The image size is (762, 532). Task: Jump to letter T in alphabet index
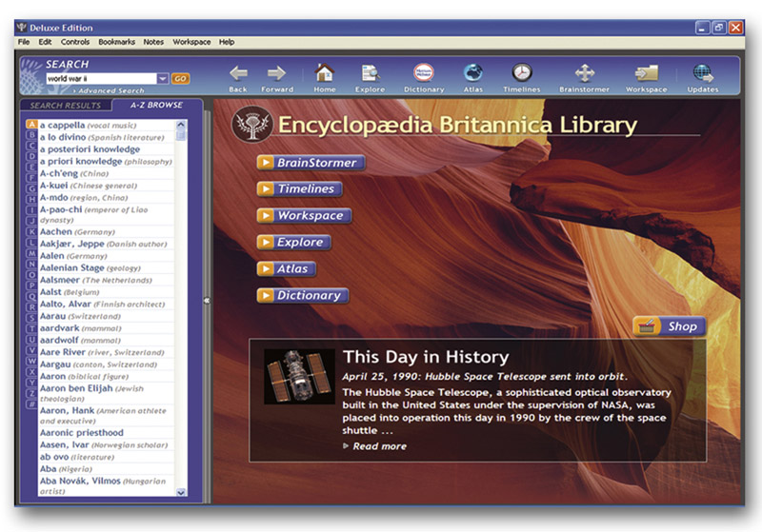tap(31, 328)
